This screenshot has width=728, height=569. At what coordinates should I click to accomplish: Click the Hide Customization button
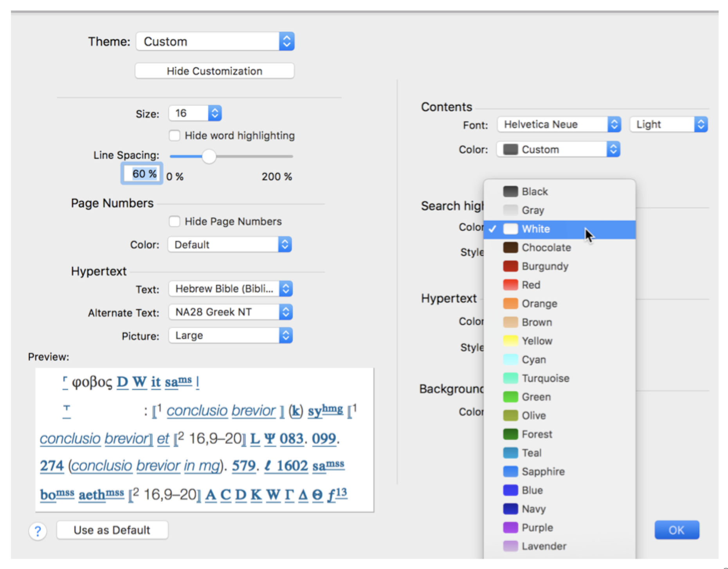pos(214,71)
